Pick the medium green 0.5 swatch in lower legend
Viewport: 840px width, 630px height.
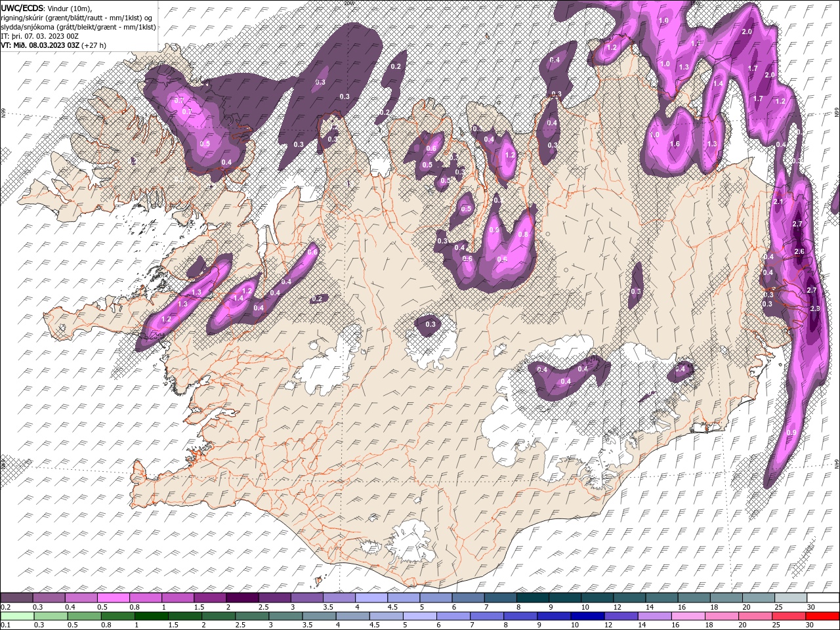pos(84,616)
